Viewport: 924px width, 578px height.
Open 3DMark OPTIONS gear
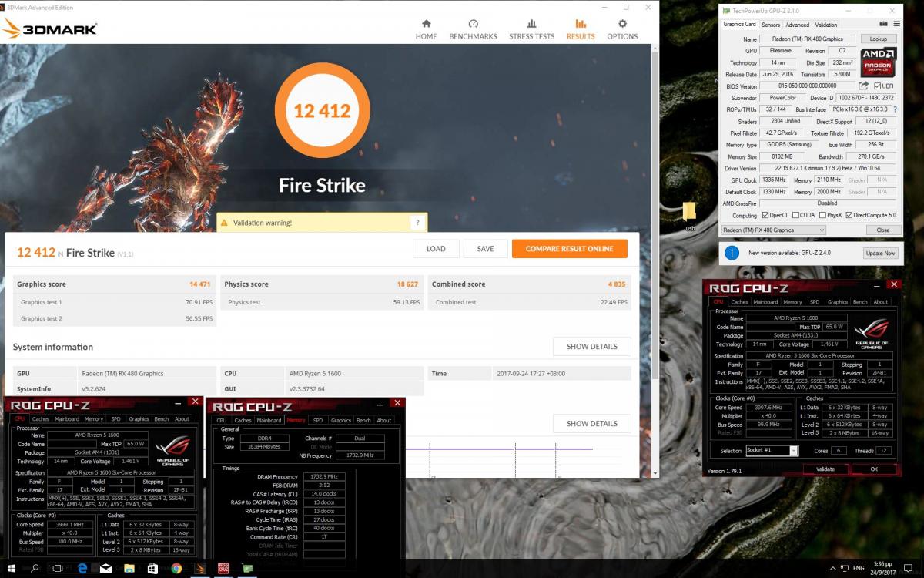point(622,29)
